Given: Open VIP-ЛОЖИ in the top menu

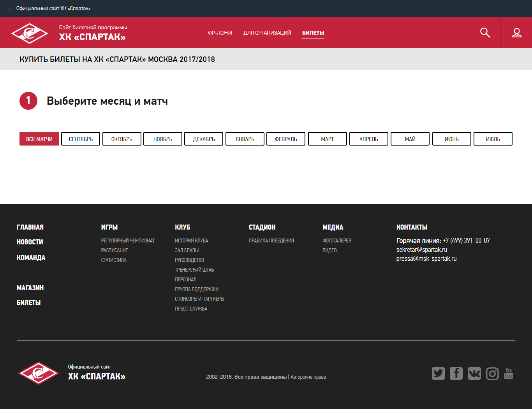Looking at the screenshot, I should 220,33.
